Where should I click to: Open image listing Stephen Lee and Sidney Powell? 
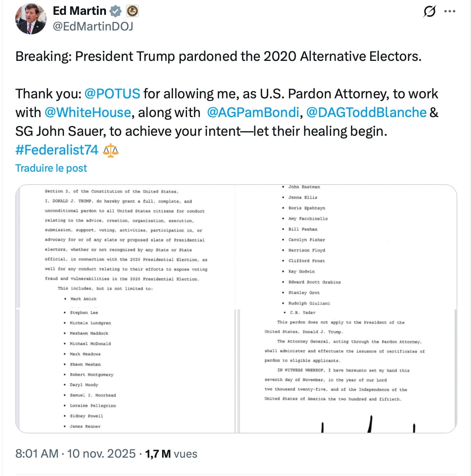point(125,371)
